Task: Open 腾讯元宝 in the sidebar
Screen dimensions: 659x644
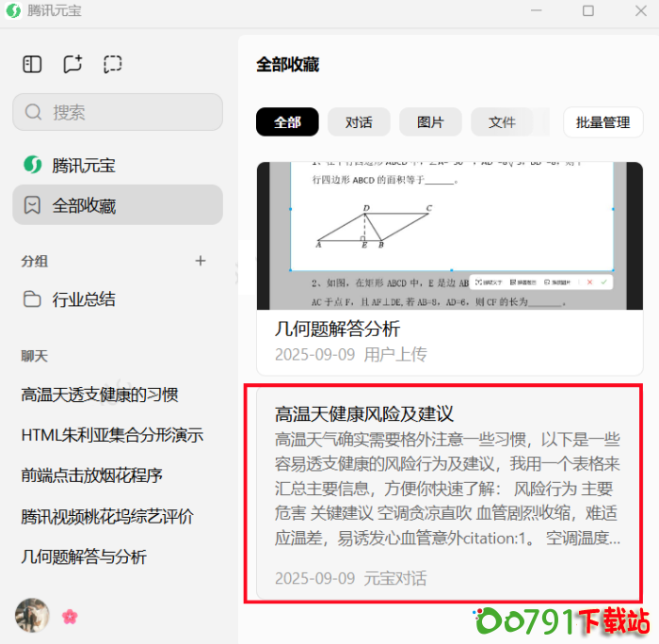Action: click(x=118, y=165)
